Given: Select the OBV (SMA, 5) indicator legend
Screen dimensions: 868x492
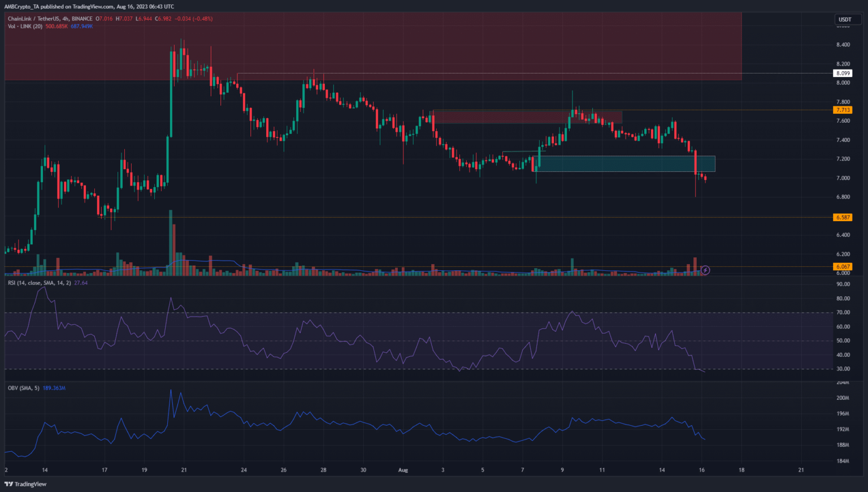Looking at the screenshot, I should [x=23, y=388].
